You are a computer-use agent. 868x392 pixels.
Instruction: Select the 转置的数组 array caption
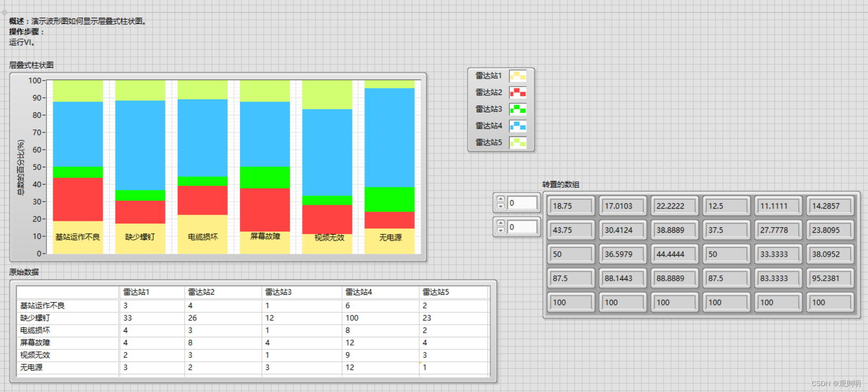[560, 184]
